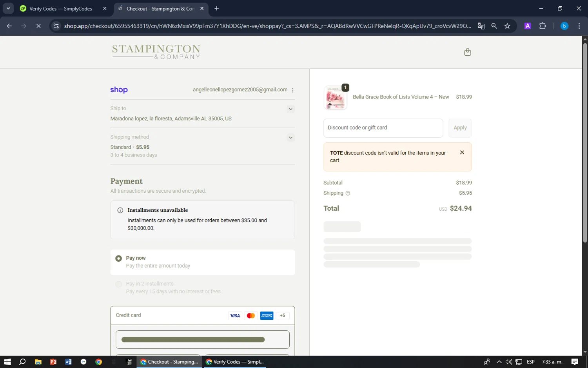Click the Discount code or gift card field
The width and height of the screenshot is (588, 368).
(383, 128)
